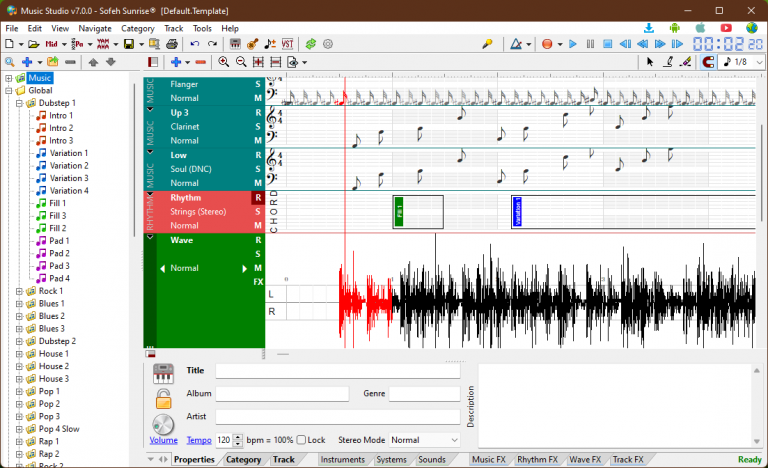Switch to the Instruments tab

(343, 460)
